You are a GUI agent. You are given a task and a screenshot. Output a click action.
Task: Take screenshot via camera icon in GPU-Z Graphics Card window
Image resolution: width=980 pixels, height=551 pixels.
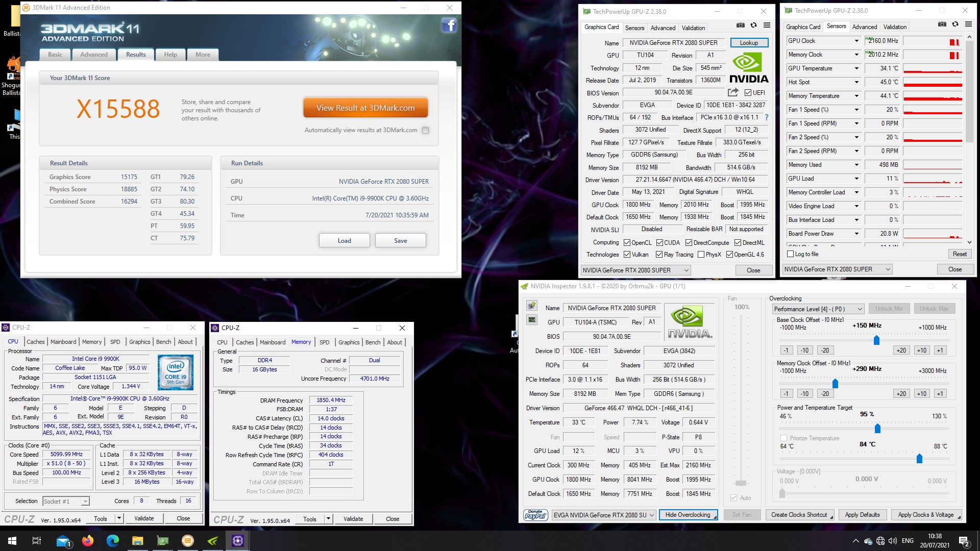point(741,25)
